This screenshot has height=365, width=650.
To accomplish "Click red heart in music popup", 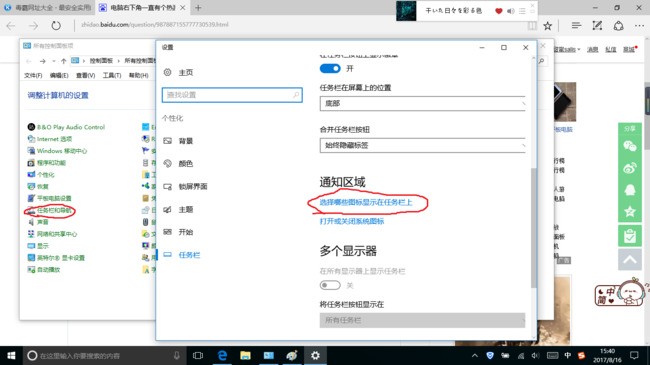I will pos(499,11).
